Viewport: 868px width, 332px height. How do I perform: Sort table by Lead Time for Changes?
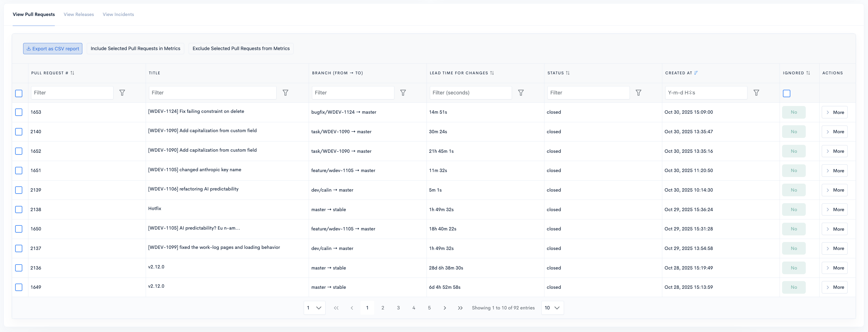pyautogui.click(x=492, y=73)
